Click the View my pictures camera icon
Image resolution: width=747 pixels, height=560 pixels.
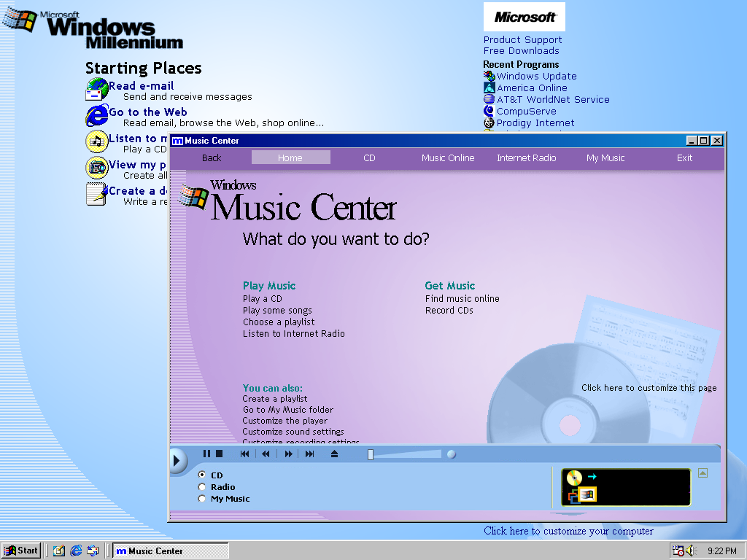97,167
